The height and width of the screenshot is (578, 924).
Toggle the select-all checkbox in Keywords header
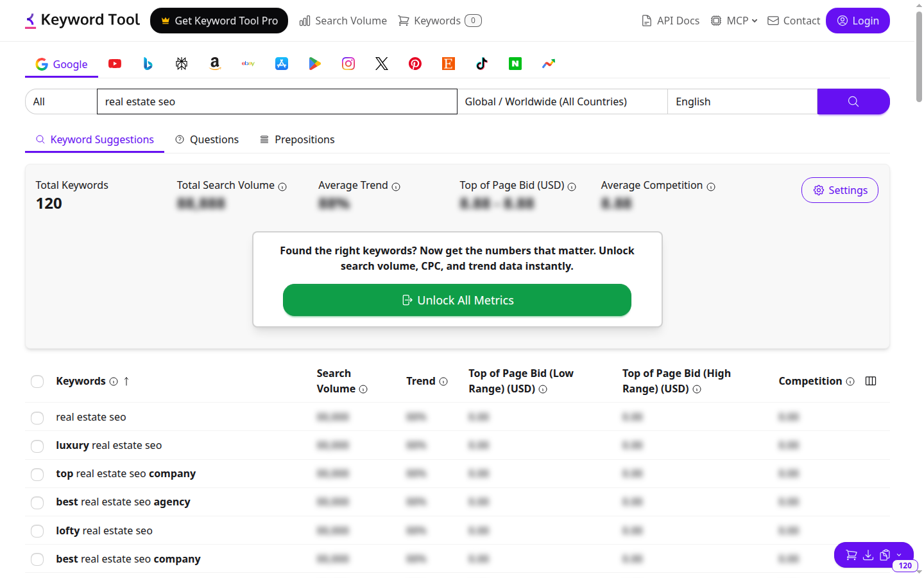(x=37, y=381)
